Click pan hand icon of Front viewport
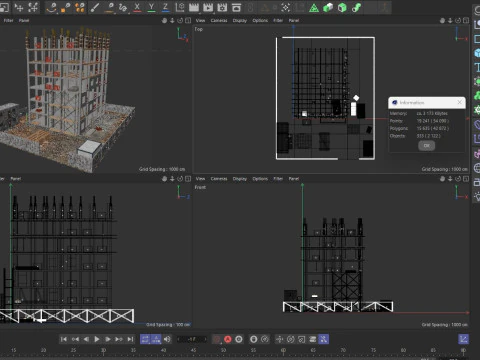Image resolution: width=480 pixels, height=360 pixels. click(x=442, y=179)
